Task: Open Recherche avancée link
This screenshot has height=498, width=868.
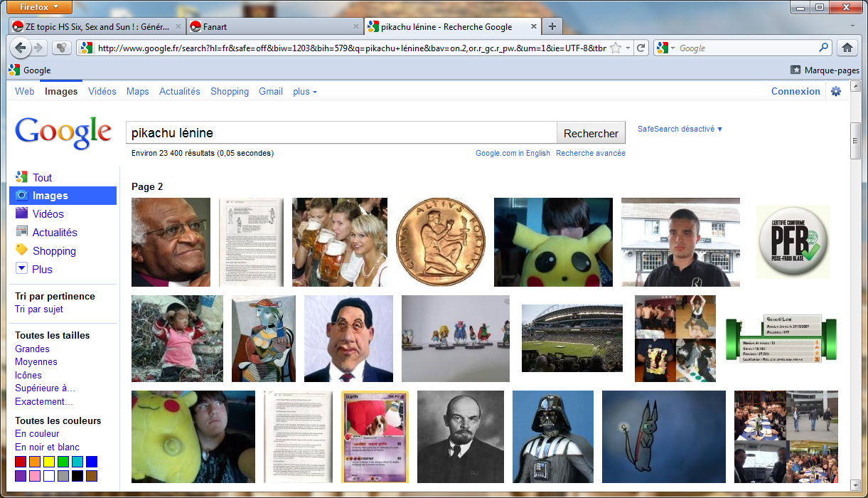Action: (x=591, y=153)
